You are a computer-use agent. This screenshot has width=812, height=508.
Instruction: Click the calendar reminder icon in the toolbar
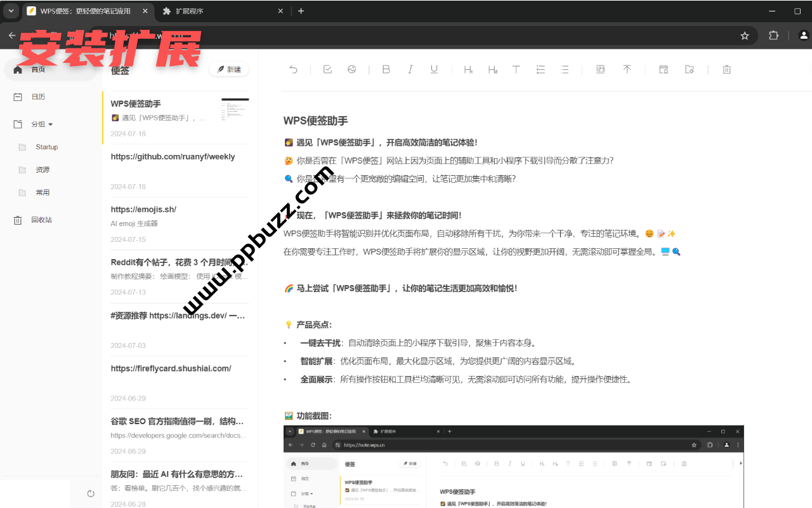pos(664,70)
